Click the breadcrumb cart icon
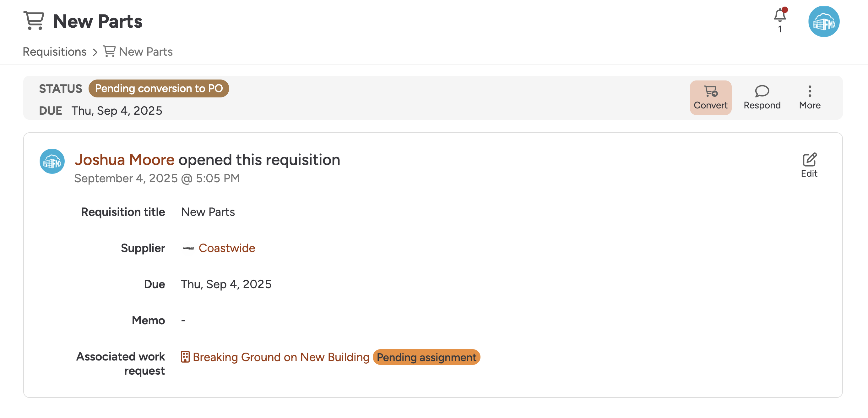868x418 pixels. (x=110, y=51)
